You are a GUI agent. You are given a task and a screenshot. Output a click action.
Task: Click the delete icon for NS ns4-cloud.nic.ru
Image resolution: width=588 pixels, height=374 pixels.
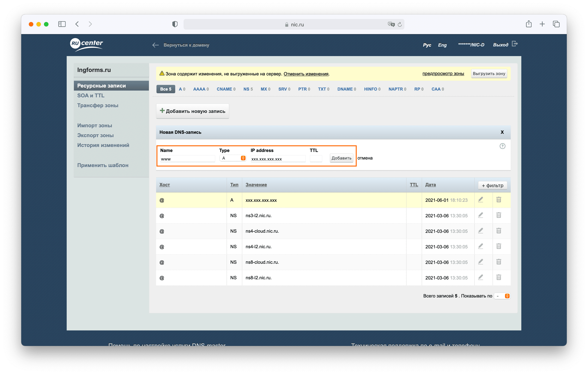(x=499, y=231)
